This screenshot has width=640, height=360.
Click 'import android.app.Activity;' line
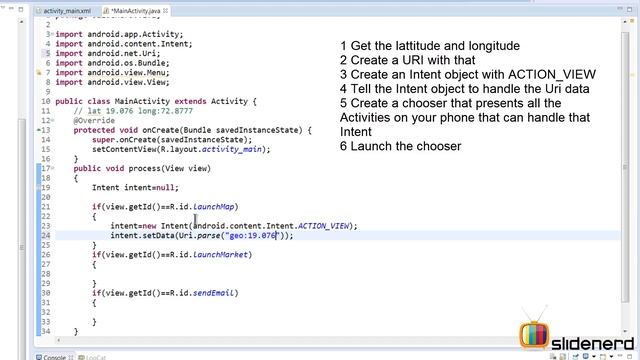119,34
